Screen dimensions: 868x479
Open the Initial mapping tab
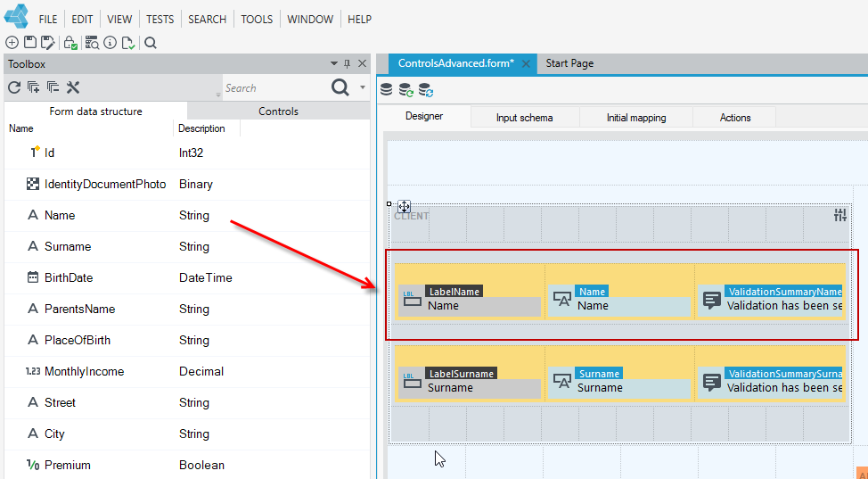pyautogui.click(x=636, y=118)
